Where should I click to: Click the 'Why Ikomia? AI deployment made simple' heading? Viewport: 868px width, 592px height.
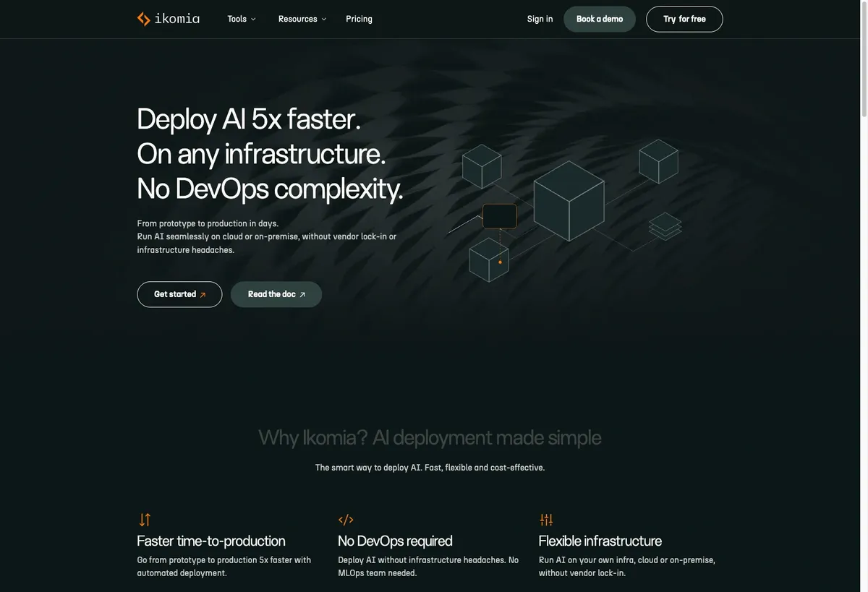point(430,437)
